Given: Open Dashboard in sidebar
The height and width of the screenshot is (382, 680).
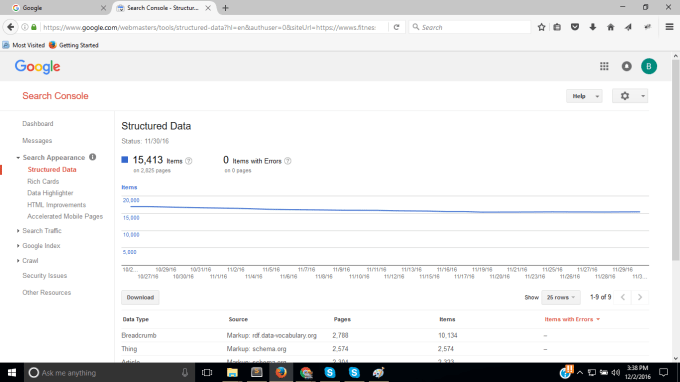Looking at the screenshot, I should (x=38, y=124).
